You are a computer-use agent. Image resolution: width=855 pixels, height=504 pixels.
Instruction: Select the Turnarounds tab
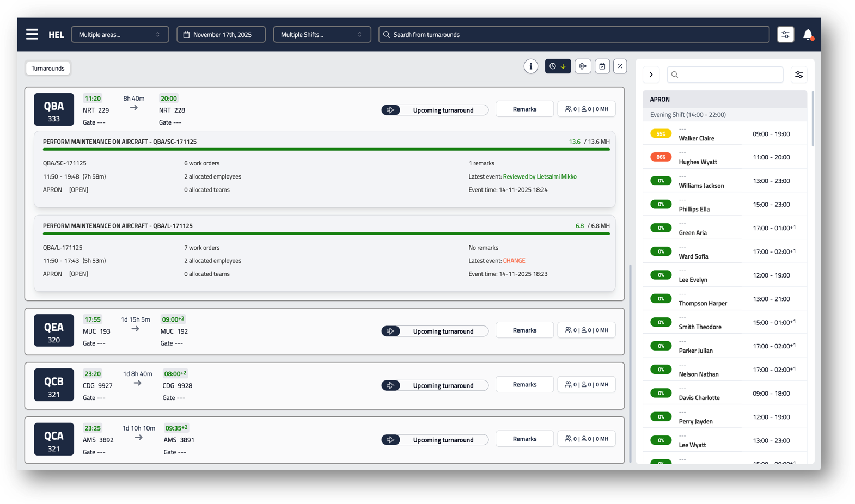pos(48,68)
